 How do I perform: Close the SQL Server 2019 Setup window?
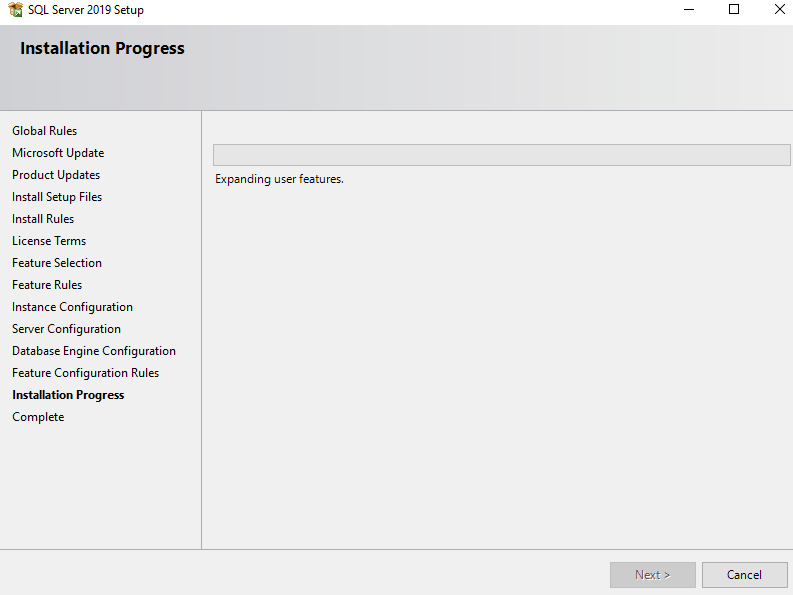pos(779,10)
